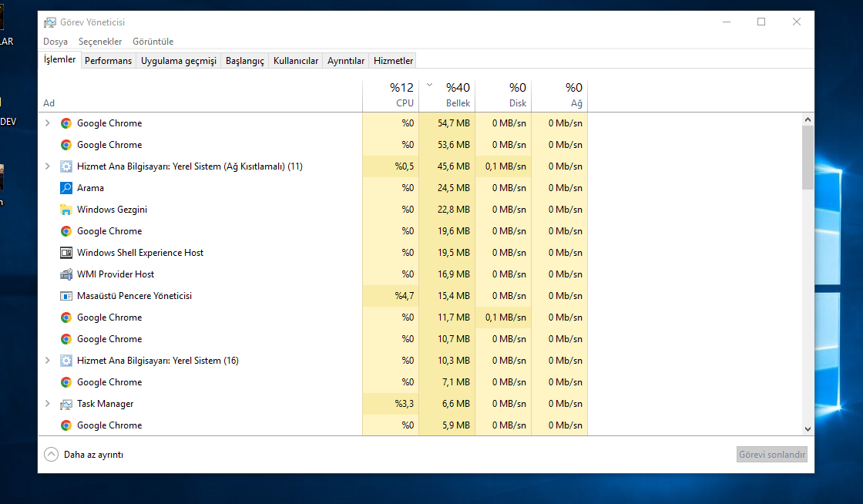This screenshot has width=863, height=504.
Task: Click the Windows Gezgini folder icon
Action: [x=66, y=210]
